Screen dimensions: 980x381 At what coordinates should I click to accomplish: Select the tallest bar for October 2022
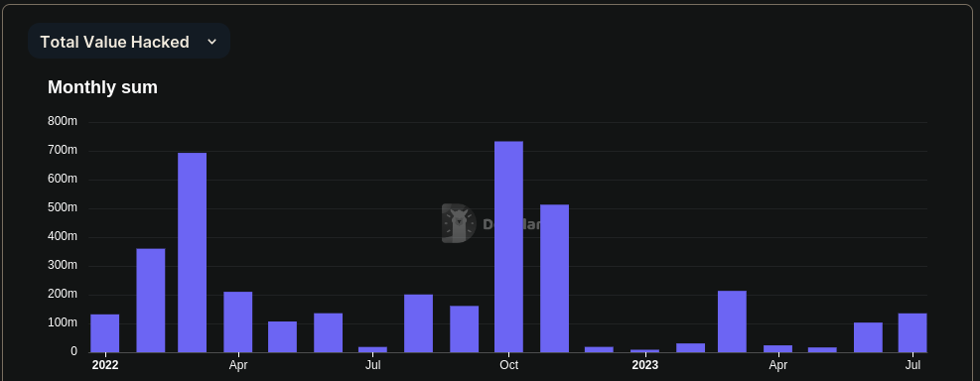(508, 247)
